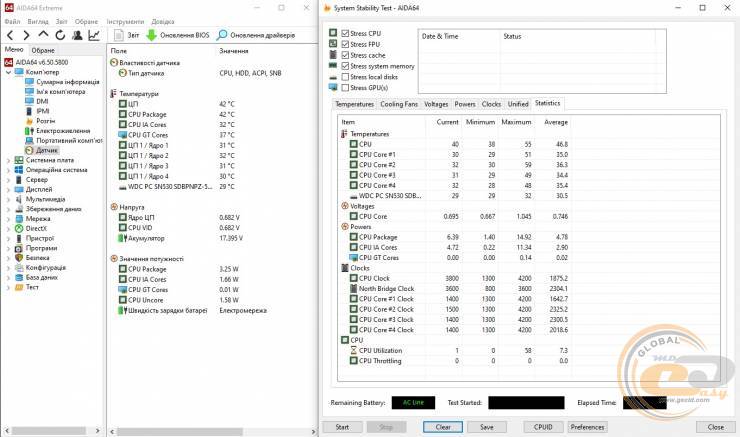Switch to the Clocks tab
This screenshot has height=437, width=740.
point(491,104)
